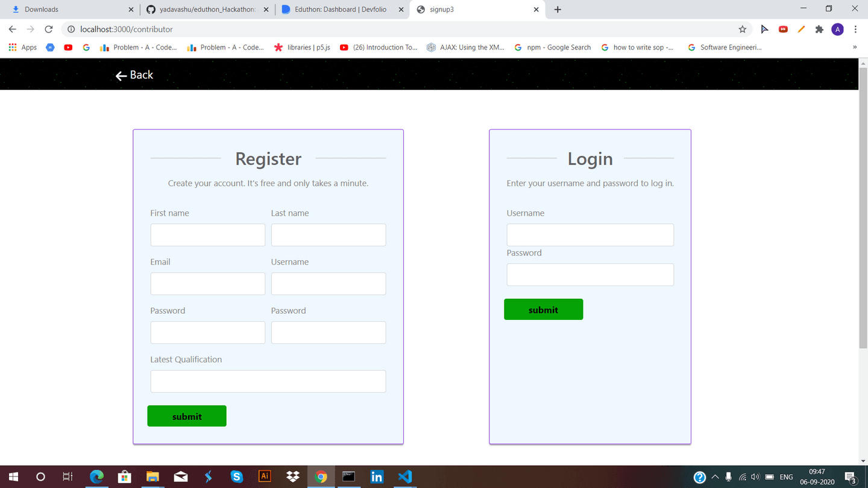Screen dimensions: 868x488
Task: Open the first Problem - A - Code... bookmark
Action: (x=138, y=47)
